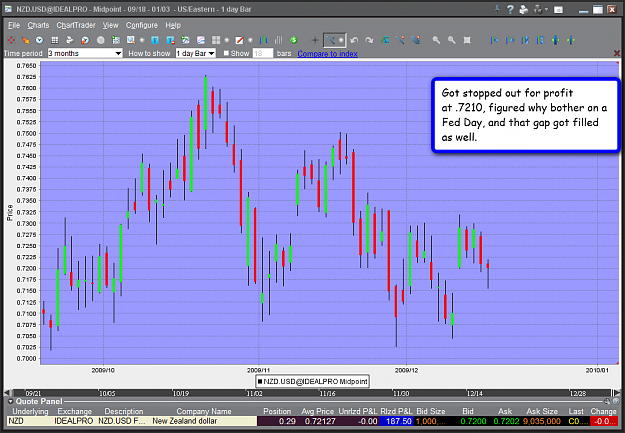The height and width of the screenshot is (433, 625).
Task: Click the 9,035,000 ask size cell
Action: (x=542, y=421)
